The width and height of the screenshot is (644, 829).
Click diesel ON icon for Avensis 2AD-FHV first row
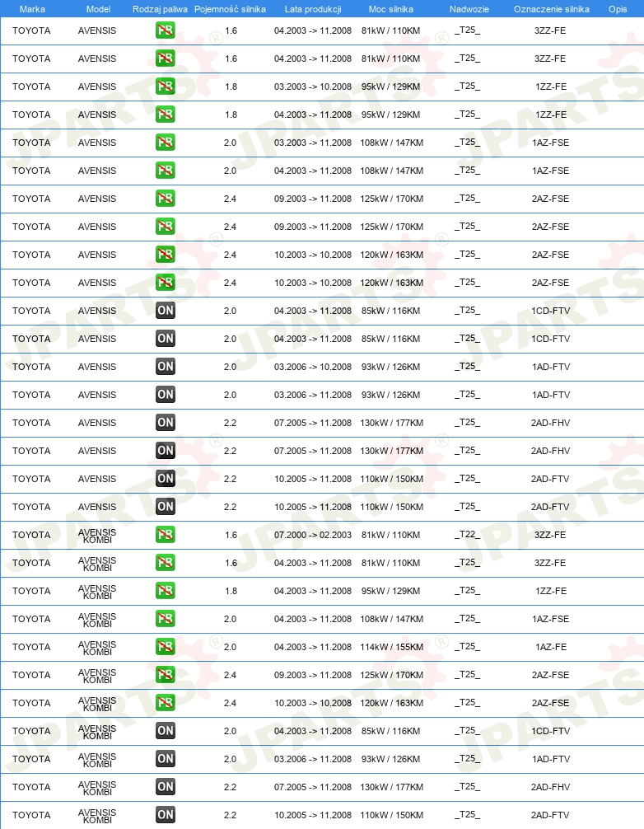pos(166,423)
